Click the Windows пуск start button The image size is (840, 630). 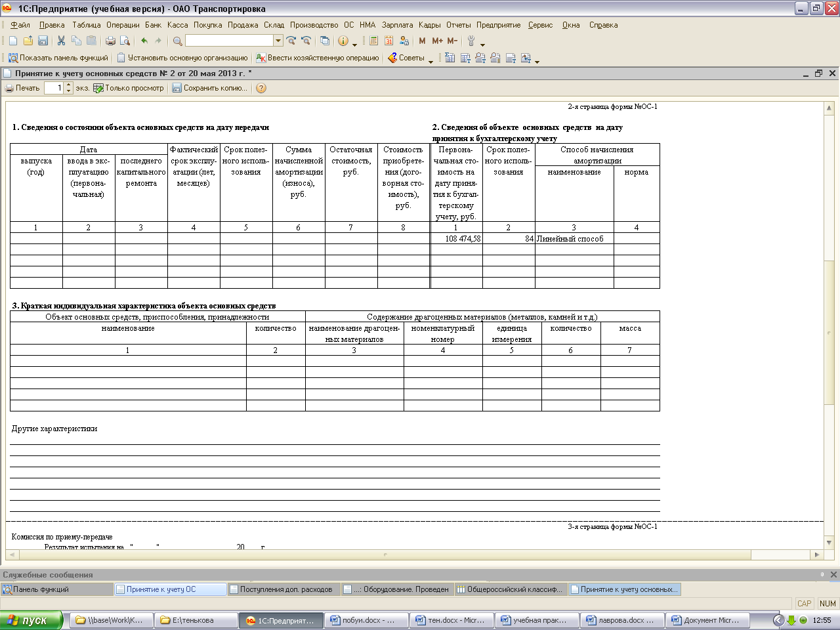[31, 620]
